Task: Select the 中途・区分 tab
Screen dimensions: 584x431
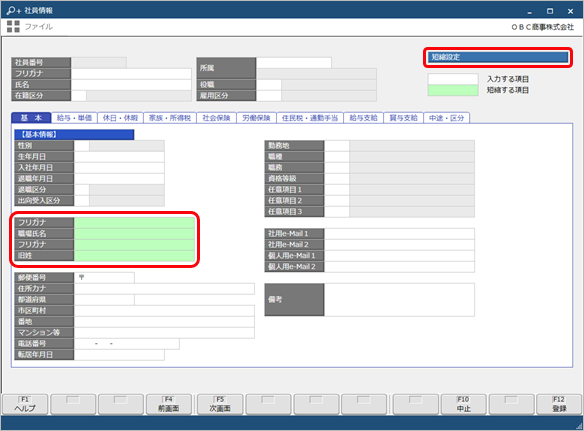Action: point(446,118)
